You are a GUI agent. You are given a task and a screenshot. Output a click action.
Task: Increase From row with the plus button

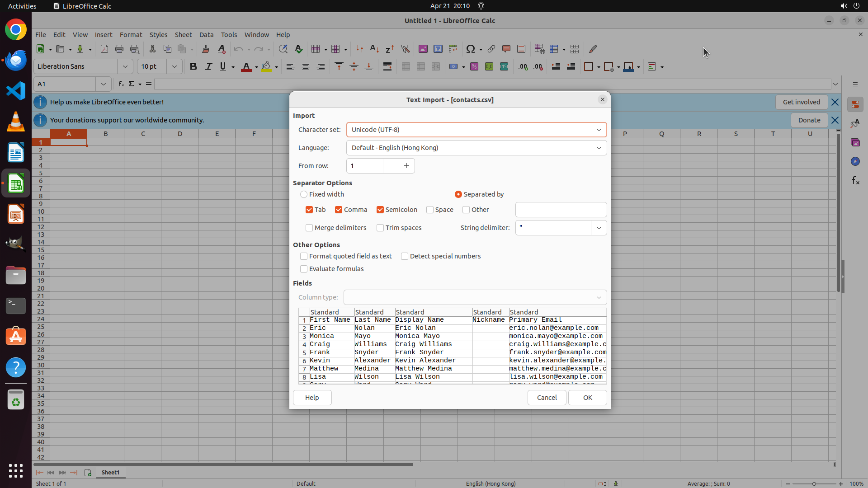pyautogui.click(x=406, y=166)
